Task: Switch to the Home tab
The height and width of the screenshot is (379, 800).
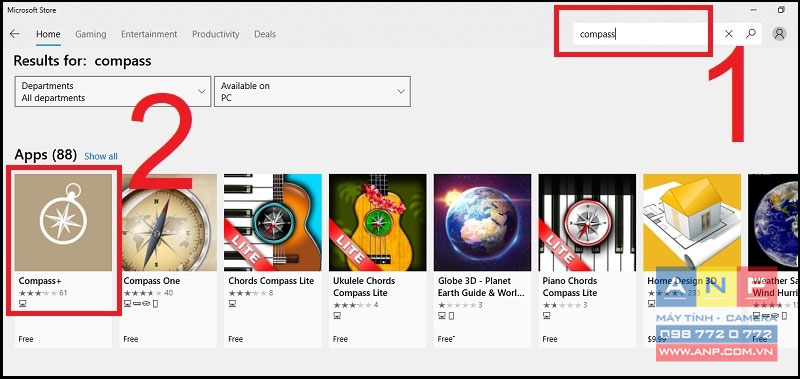Action: (48, 34)
